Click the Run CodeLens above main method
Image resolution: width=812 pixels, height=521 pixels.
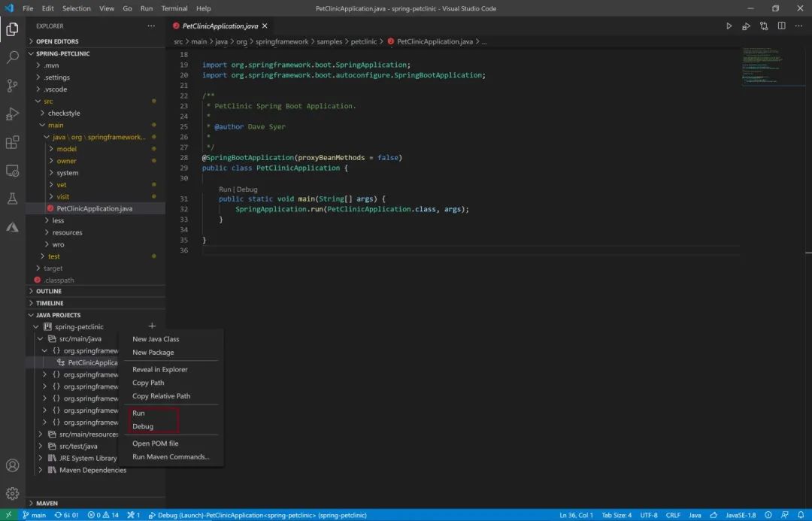pyautogui.click(x=225, y=189)
